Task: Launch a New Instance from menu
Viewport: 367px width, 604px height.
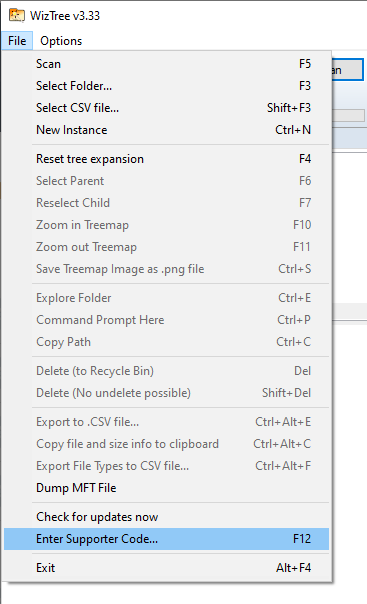Action: pos(166,130)
